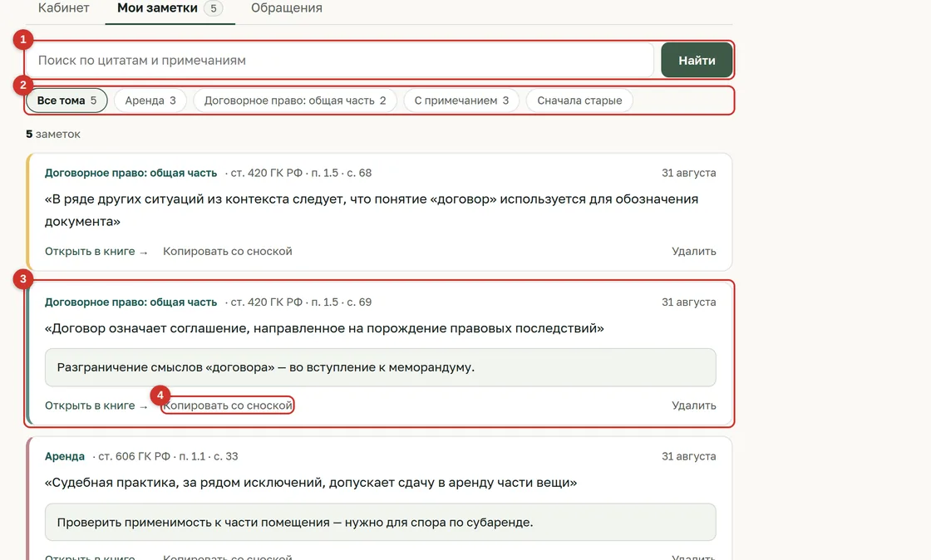Image resolution: width=931 pixels, height=560 pixels.
Task: Click Открыть в книге for с. 68 note
Action: tap(96, 251)
